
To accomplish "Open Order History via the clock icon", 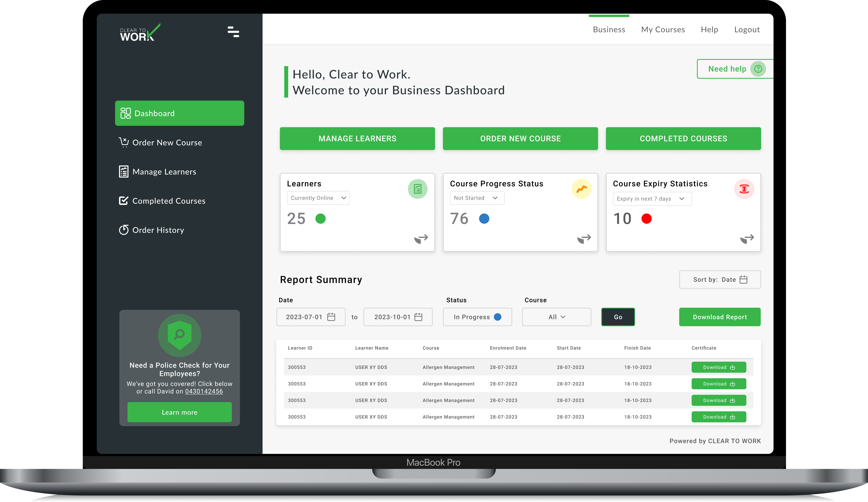I will (x=124, y=230).
